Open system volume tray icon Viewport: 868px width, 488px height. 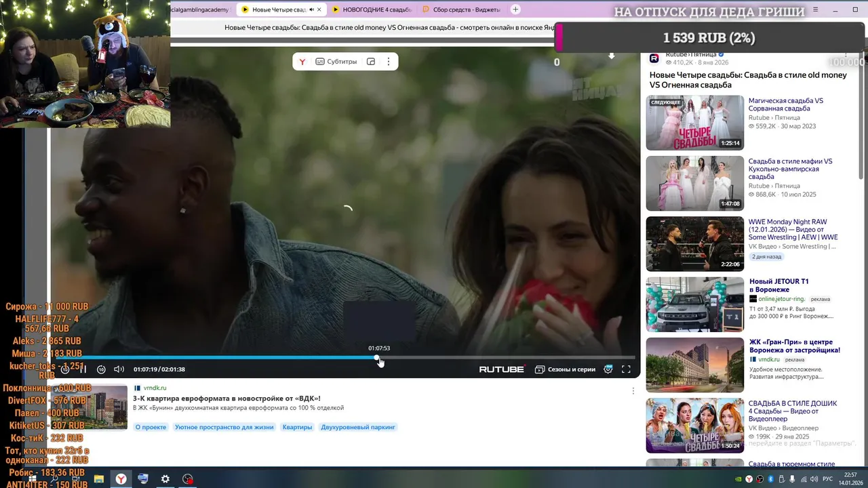pos(814,479)
